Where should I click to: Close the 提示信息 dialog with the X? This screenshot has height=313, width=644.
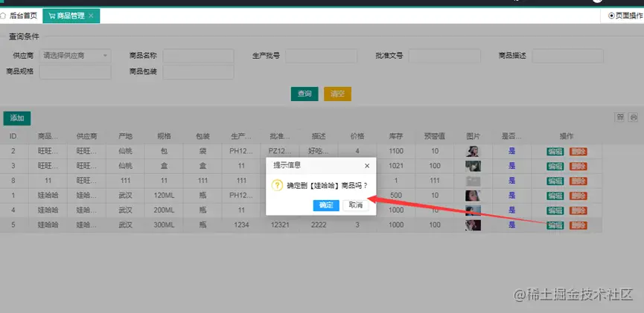[367, 166]
